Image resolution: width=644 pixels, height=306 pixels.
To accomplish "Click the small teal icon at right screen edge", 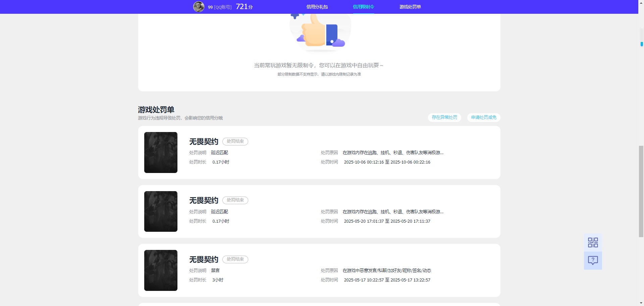I will tap(642, 44).
